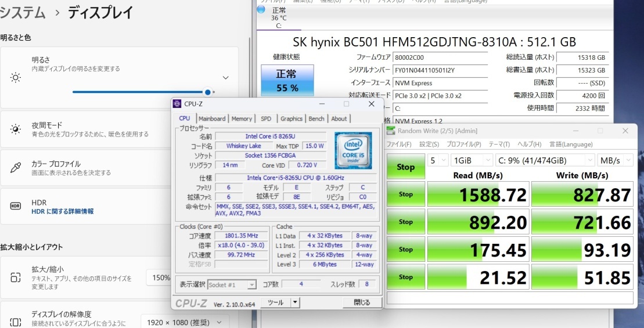Viewport: 644px width, 328px height.
Task: Click the CrystalDiskMark title bar icon
Action: (391, 131)
